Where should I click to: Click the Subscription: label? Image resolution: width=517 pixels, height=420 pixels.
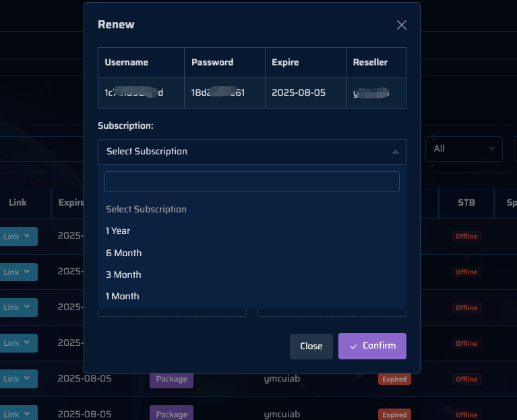pyautogui.click(x=125, y=125)
